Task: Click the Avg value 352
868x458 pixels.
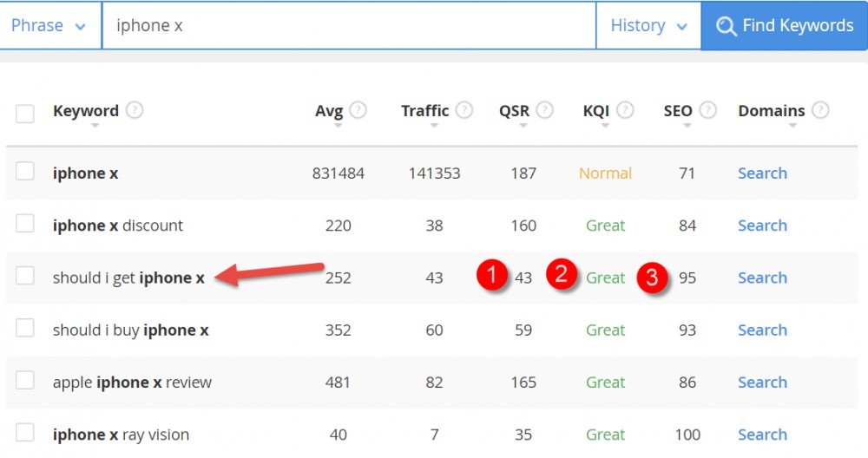Action: 338,330
